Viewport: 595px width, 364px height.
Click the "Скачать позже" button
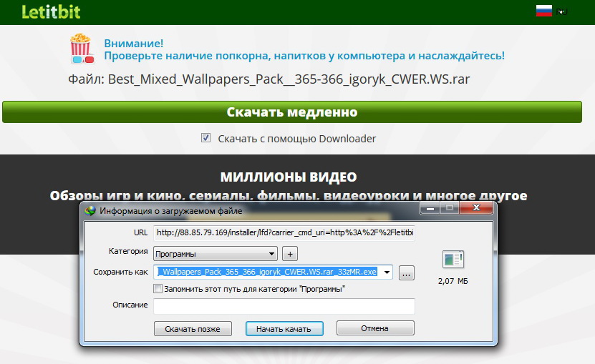[193, 328]
